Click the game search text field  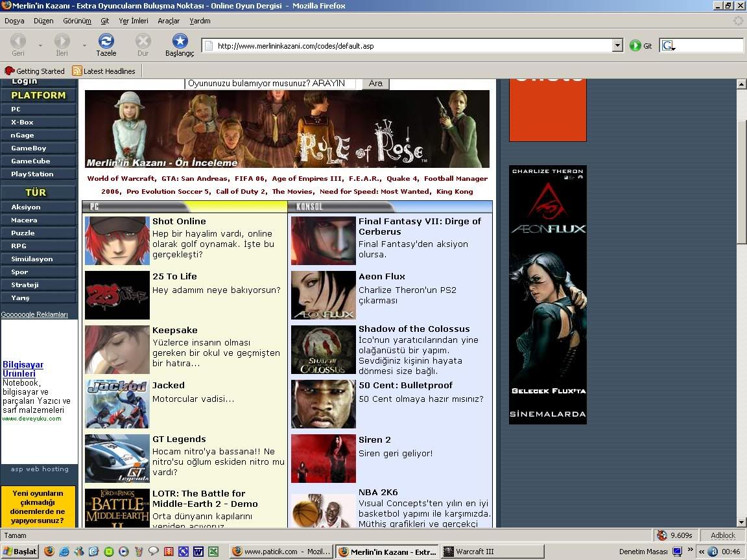click(x=270, y=84)
